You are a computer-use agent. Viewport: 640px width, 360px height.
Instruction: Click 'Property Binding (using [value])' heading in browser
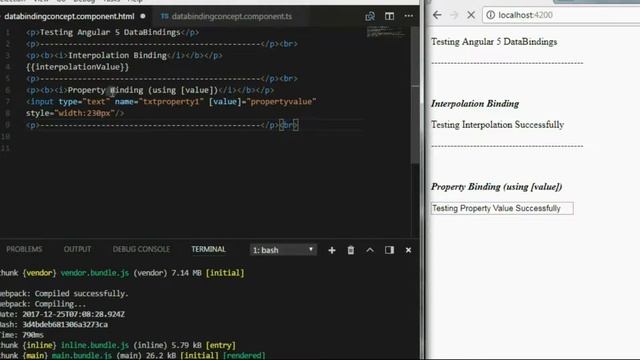pos(497,187)
